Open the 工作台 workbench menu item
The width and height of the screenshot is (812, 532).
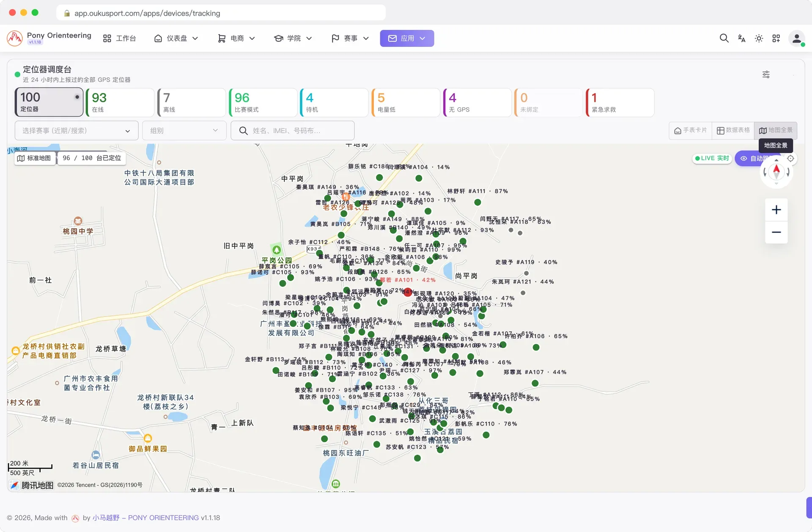120,38
